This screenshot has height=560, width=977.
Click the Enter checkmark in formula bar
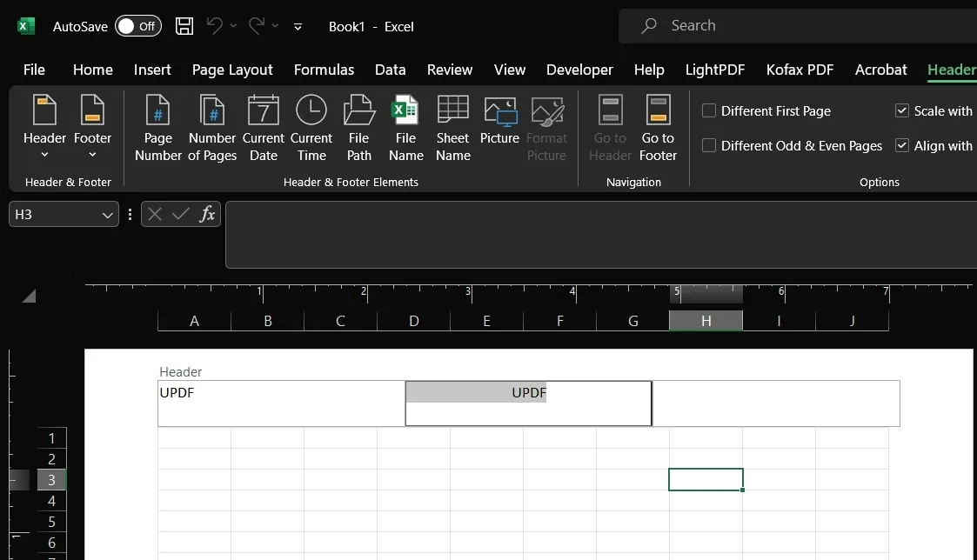click(x=181, y=214)
